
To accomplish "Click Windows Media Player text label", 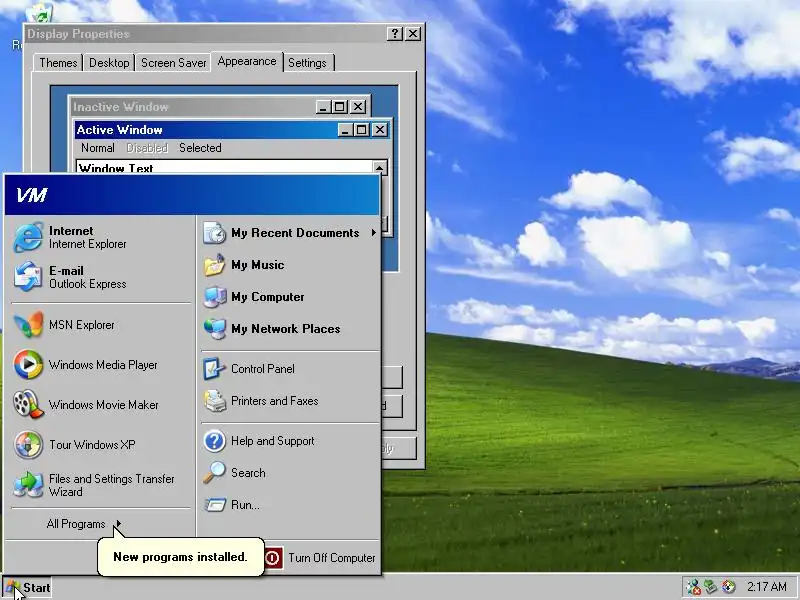I will pos(103,365).
